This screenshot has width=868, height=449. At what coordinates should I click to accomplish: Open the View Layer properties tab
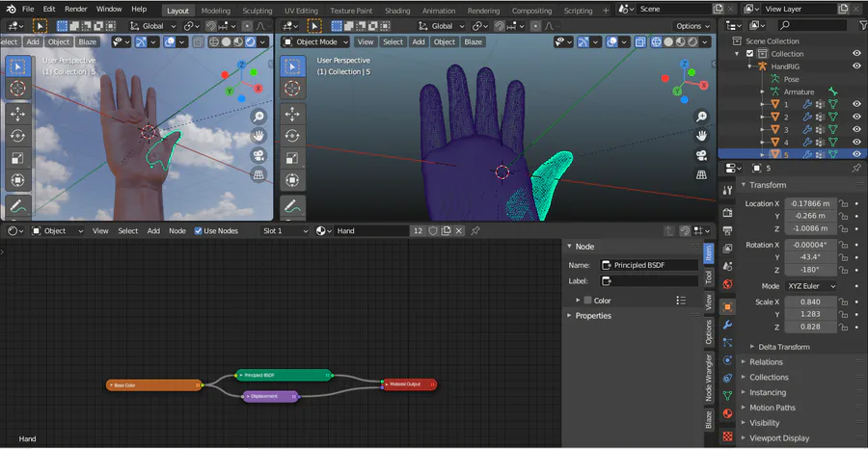click(x=727, y=249)
